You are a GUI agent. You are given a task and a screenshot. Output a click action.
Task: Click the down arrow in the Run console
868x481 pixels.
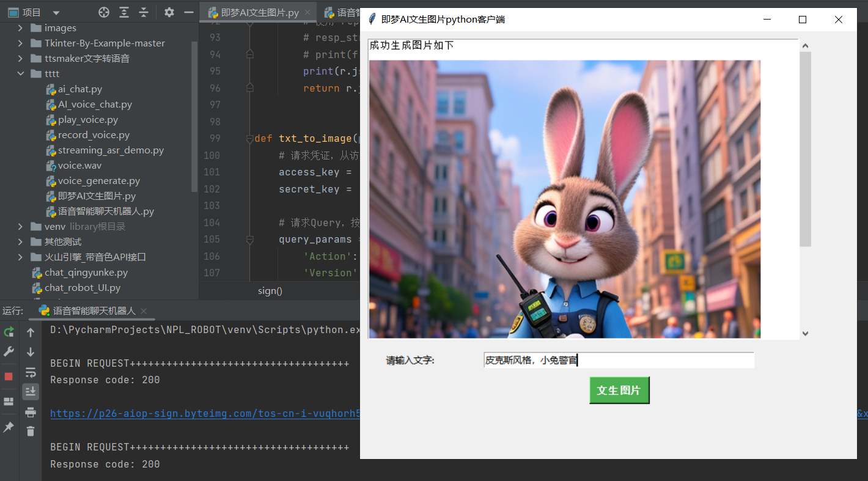click(x=31, y=351)
